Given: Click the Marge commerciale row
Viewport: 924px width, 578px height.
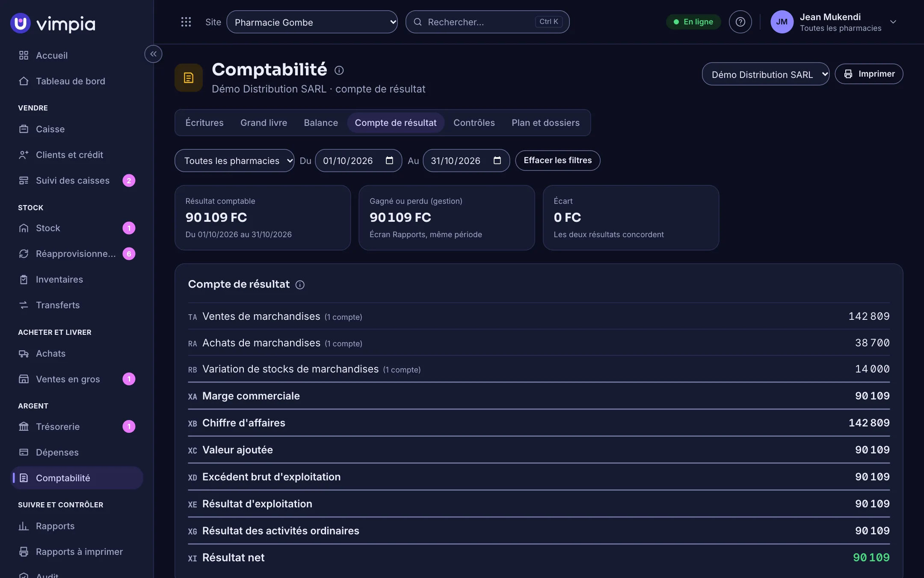Looking at the screenshot, I should tap(539, 396).
